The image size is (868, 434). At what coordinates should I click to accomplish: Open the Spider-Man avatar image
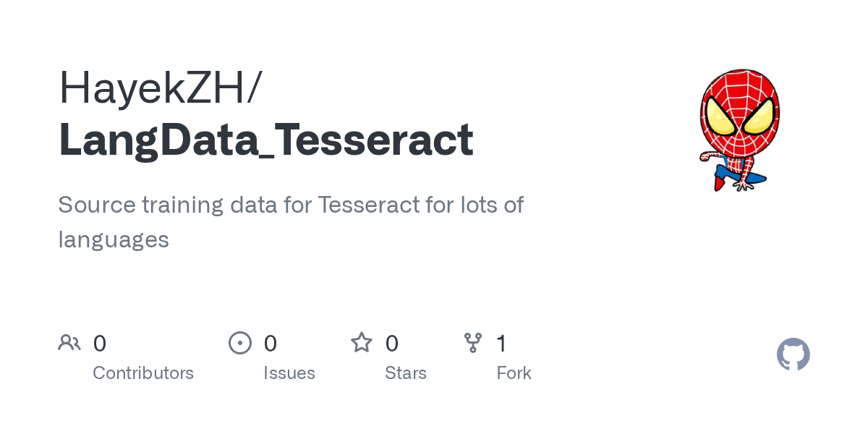(x=739, y=130)
